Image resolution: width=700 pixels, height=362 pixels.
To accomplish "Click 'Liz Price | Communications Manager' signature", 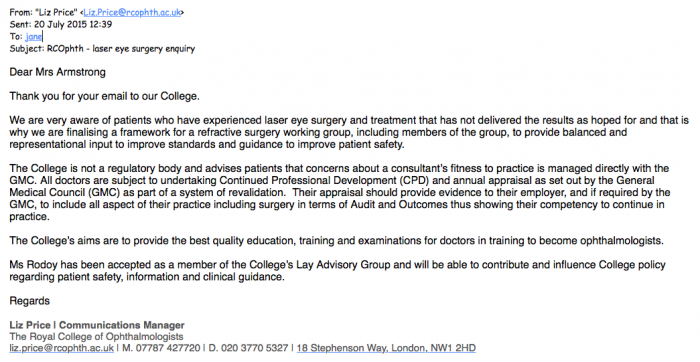I will pos(97,325).
